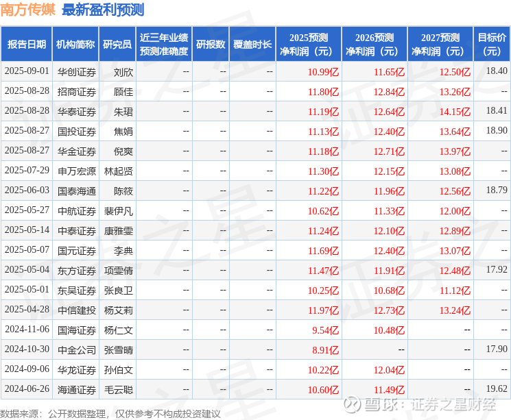
Task: Click target price 18.90
Action: [497, 130]
